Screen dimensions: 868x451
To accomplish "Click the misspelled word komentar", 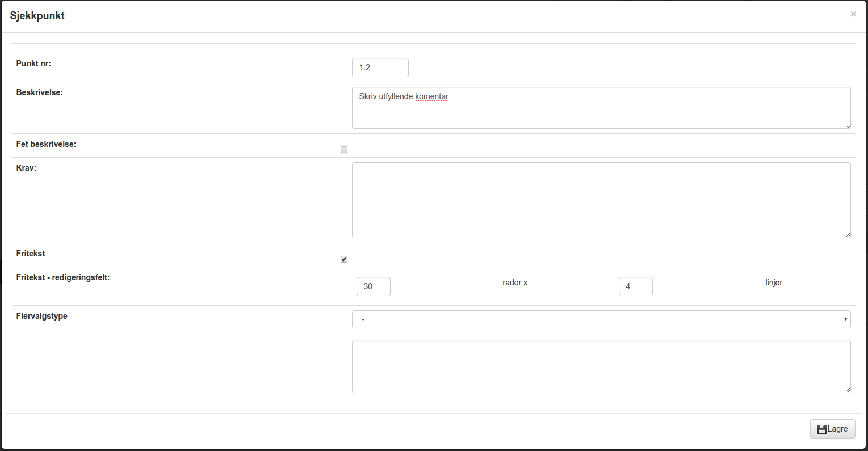I will pyautogui.click(x=431, y=96).
